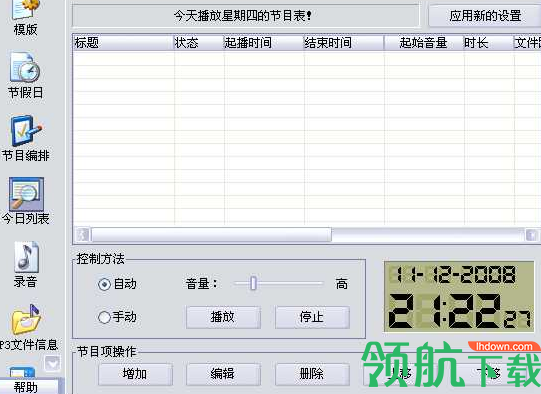Viewport: 541px width, 394px height.
Task: Sort by the 起播时间 column header
Action: tap(264, 43)
